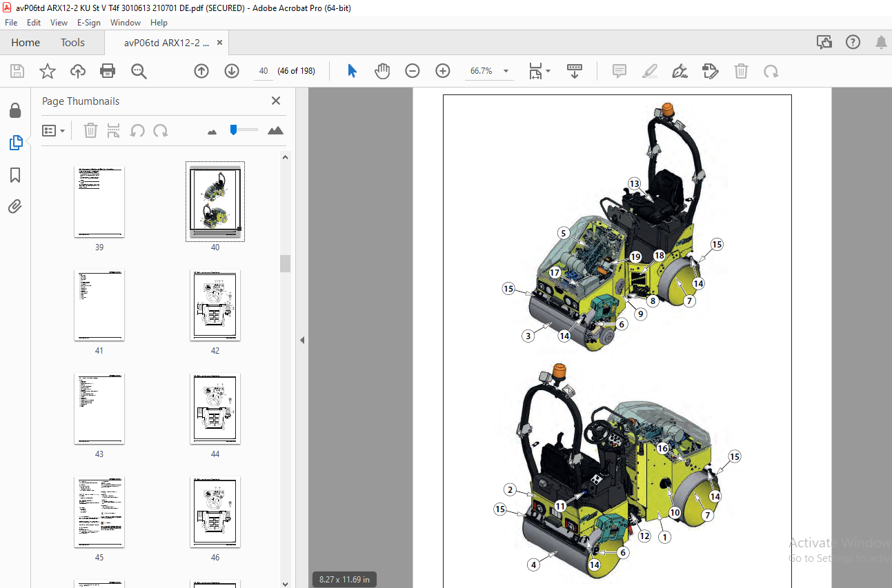892x588 pixels.
Task: Select page 43 thumbnail
Action: click(99, 408)
